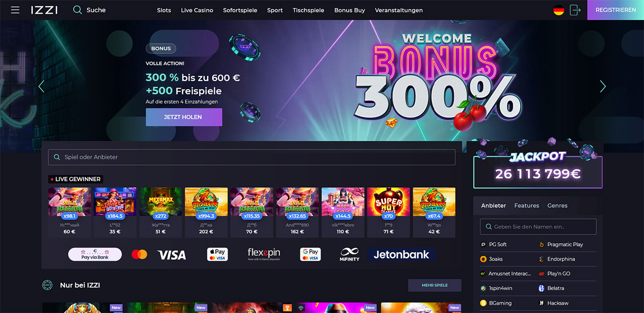Open the Live Casino menu item
Screen dimensions: 644x313
(197, 10)
